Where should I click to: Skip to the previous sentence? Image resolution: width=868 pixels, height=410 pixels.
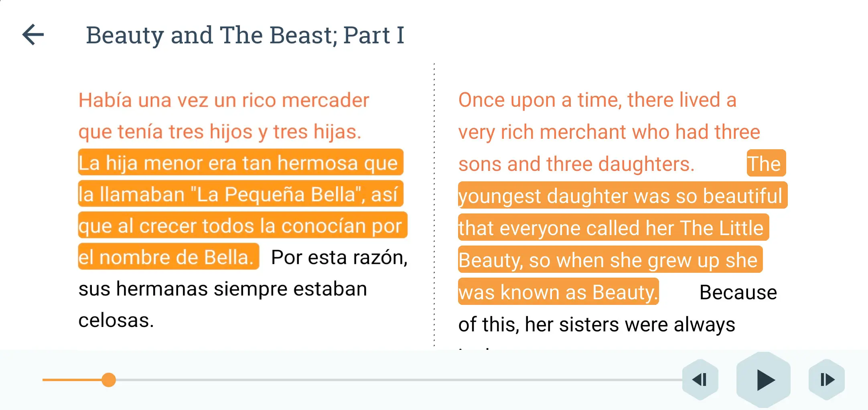(x=700, y=380)
